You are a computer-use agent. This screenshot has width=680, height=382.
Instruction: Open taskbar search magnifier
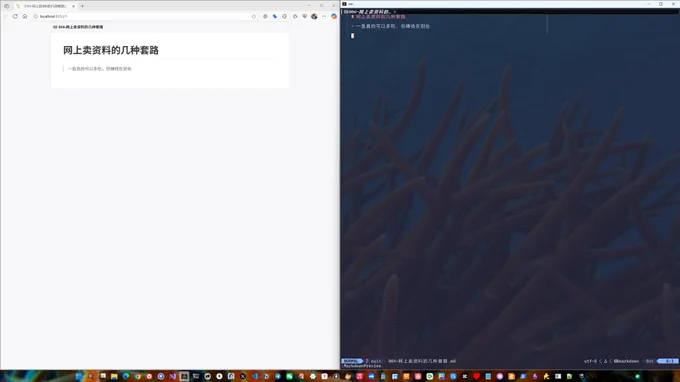pyautogui.click(x=91, y=376)
